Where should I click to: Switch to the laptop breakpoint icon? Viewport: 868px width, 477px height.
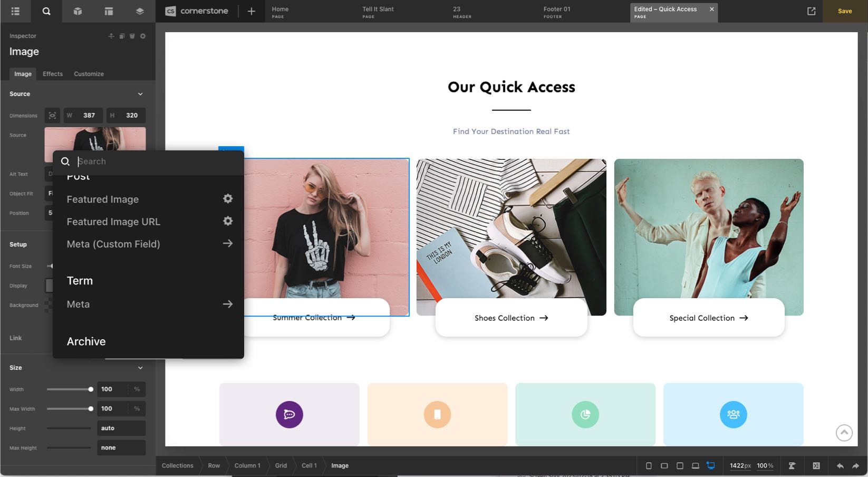click(x=696, y=466)
